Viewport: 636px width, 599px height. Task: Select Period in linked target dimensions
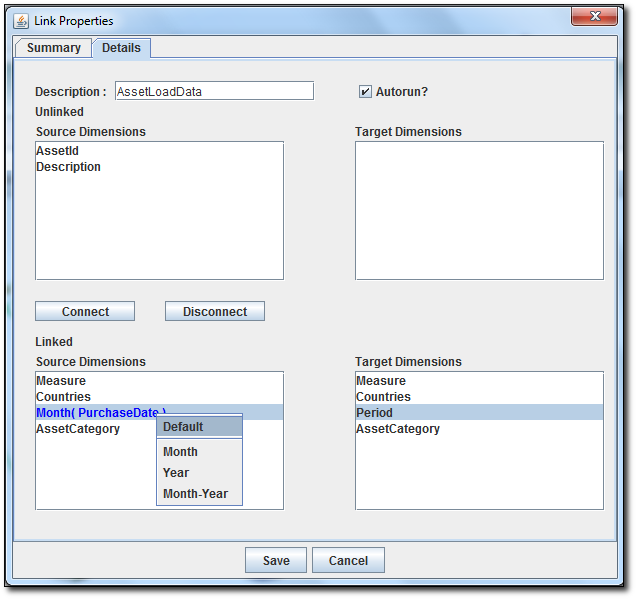click(x=375, y=413)
